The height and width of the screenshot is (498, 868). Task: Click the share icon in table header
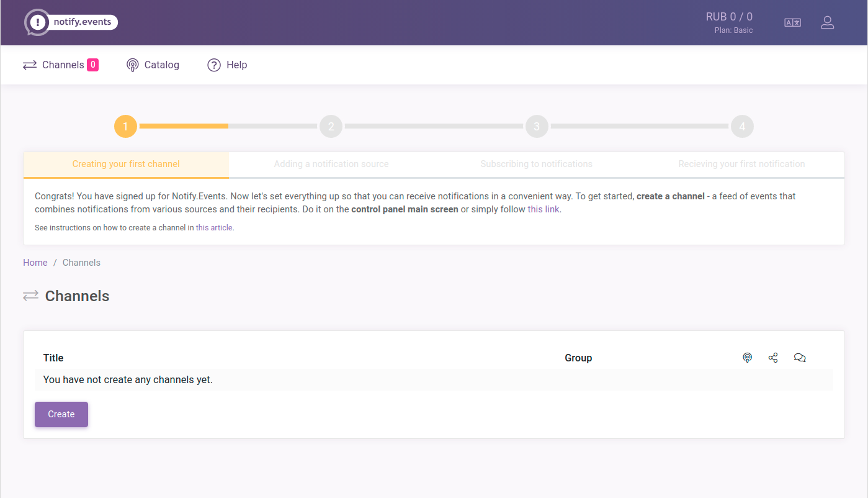pyautogui.click(x=773, y=358)
